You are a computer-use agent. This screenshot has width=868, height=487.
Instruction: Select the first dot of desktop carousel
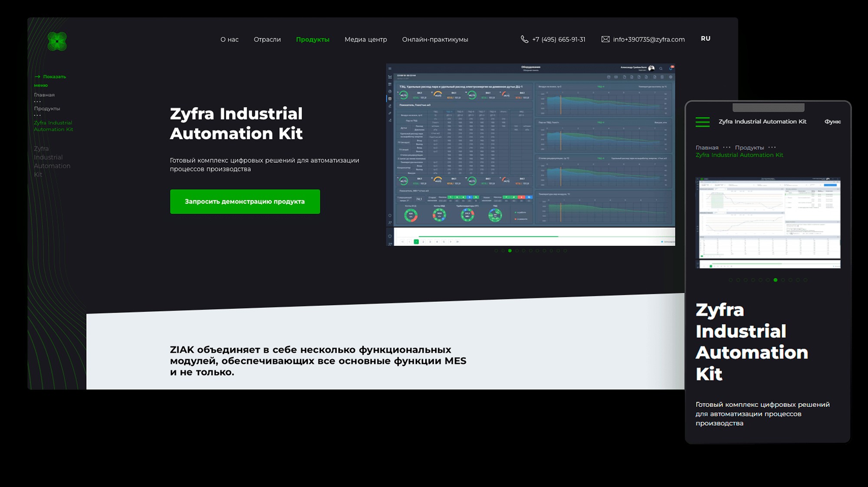(496, 251)
